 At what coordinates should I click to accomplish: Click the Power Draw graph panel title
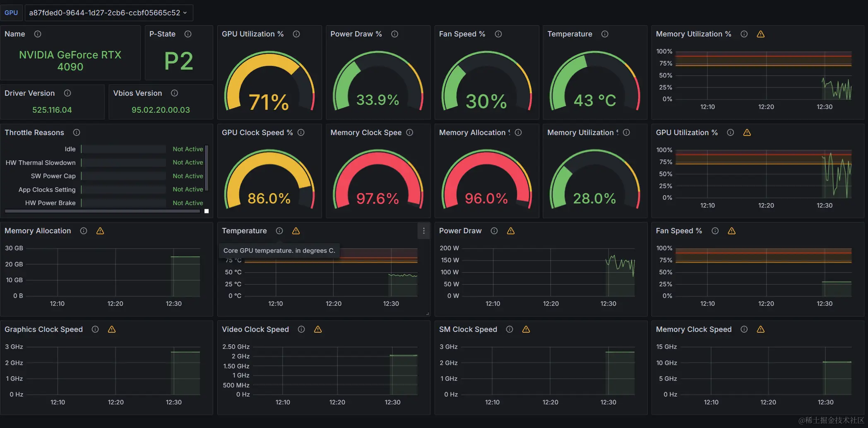460,231
